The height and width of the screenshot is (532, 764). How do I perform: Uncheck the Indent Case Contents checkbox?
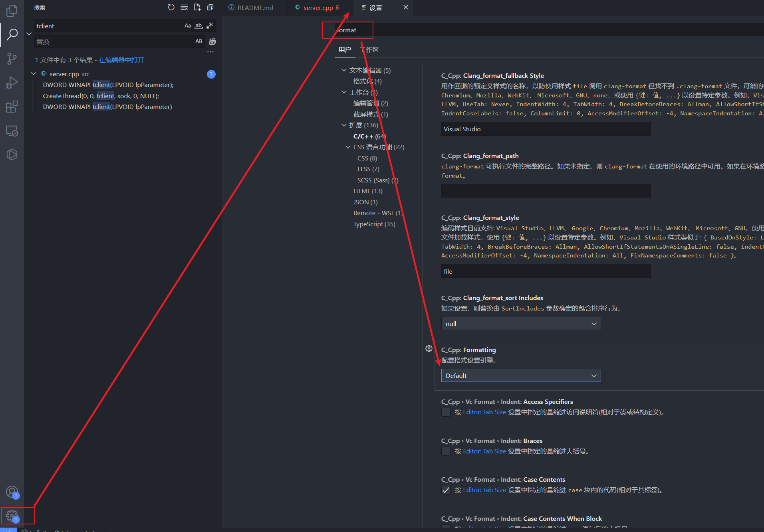coord(446,490)
